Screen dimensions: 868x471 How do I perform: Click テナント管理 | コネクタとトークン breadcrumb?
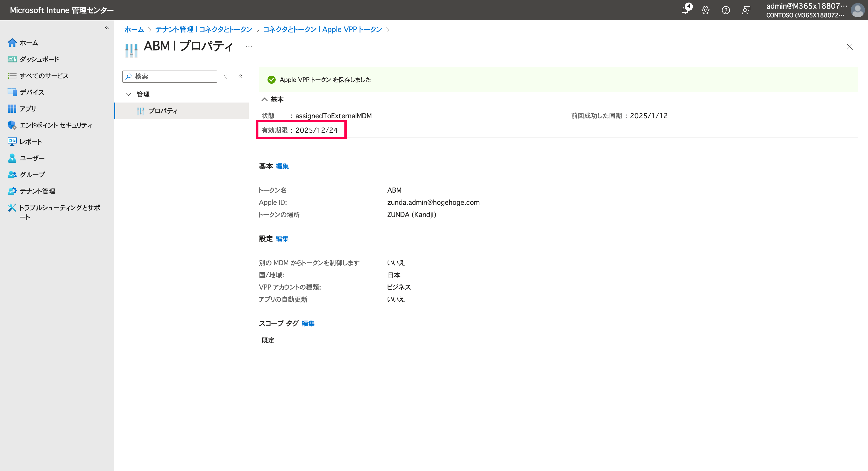coord(204,30)
